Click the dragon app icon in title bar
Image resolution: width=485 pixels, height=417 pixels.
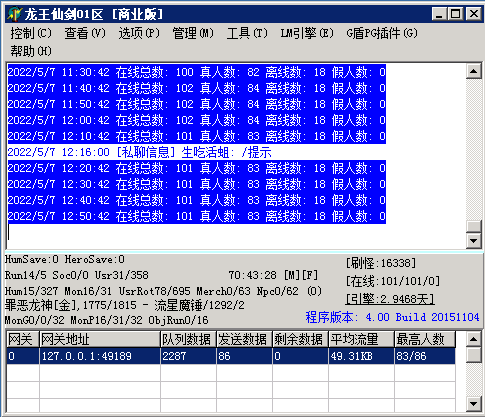(15, 14)
